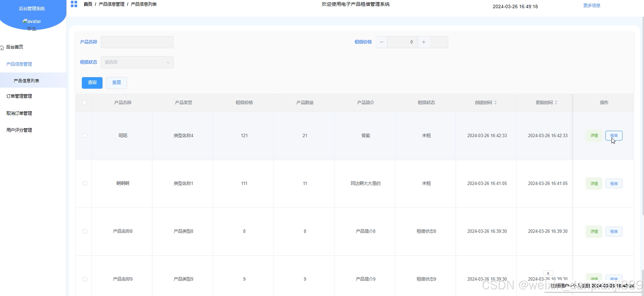Viewport: 644px width, 296px height.
Task: Check the row checkbox for 产品名称8
Action: [85, 231]
